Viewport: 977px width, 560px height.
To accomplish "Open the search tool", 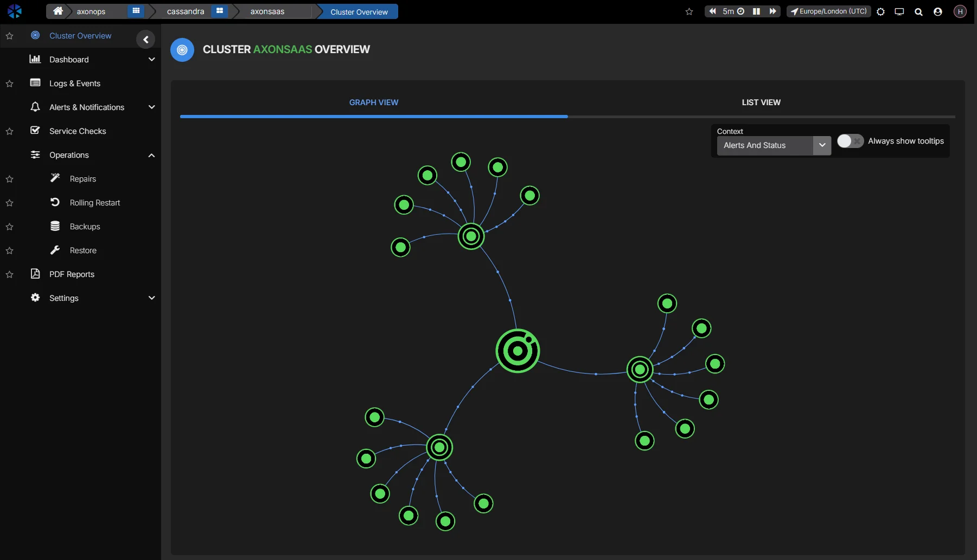I will coord(918,11).
